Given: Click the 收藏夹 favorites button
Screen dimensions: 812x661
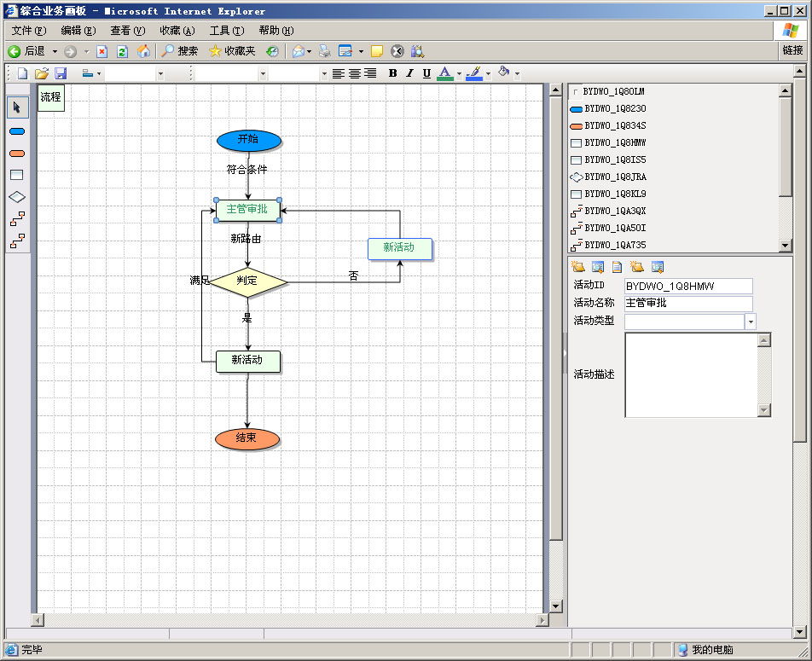Looking at the screenshot, I should point(232,51).
